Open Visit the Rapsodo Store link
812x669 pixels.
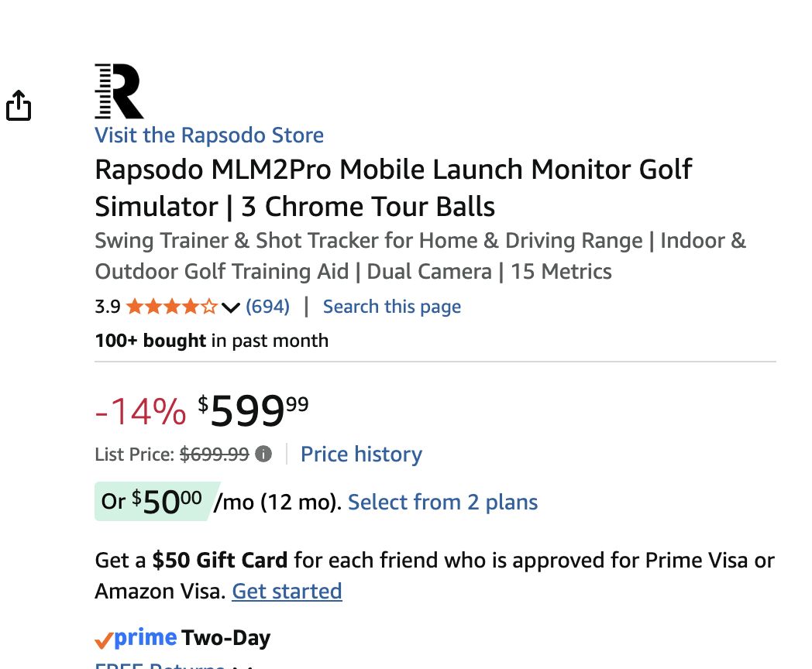[209, 135]
